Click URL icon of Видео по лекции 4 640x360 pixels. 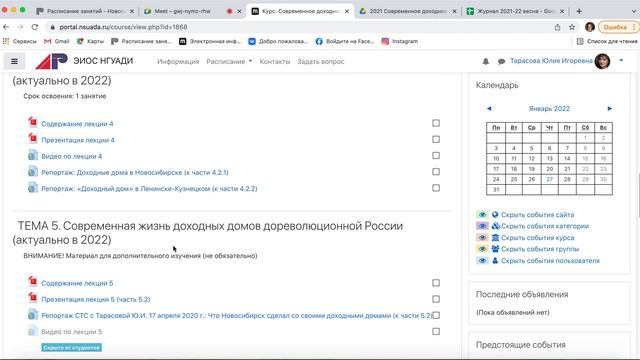tap(33, 155)
